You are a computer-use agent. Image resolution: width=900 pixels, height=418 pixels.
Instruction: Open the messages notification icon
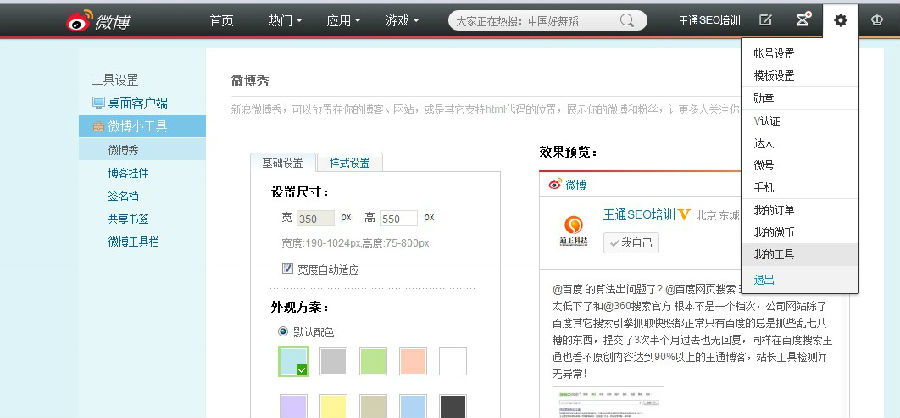(802, 20)
